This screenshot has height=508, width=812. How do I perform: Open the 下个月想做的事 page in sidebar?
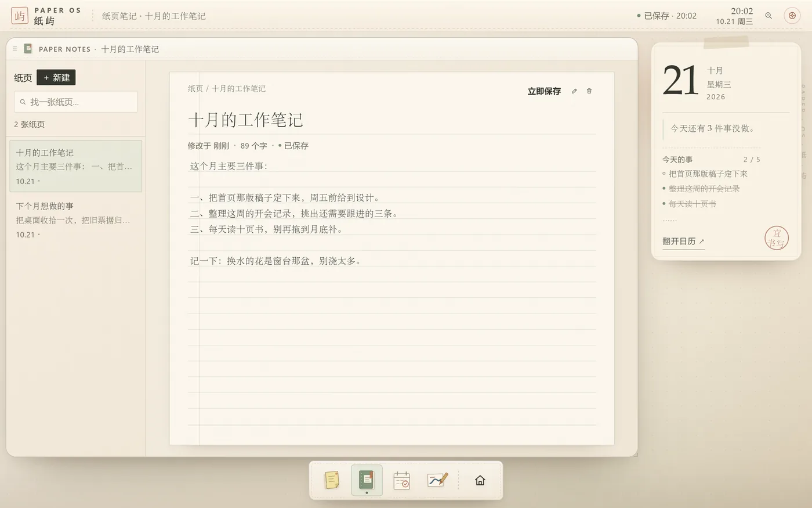click(76, 219)
